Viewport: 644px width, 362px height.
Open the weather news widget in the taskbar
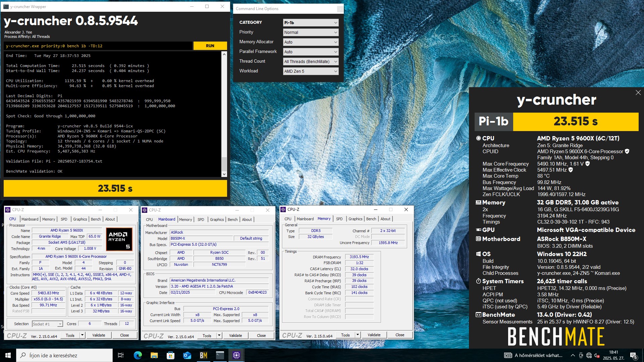pos(533,355)
